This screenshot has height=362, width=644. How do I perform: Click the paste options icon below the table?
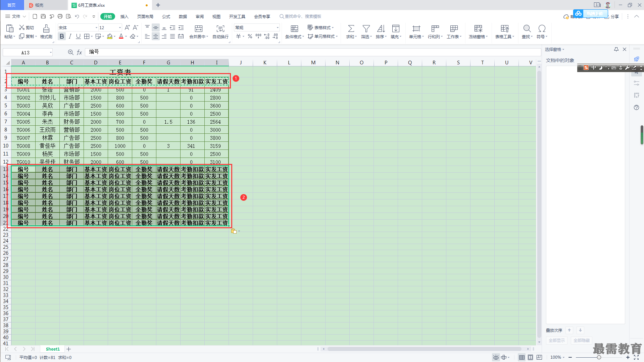point(234,231)
